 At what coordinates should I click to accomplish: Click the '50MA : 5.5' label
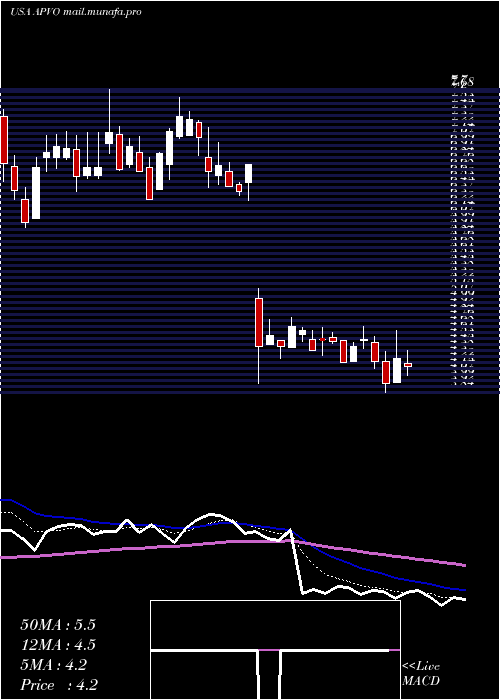[x=58, y=625]
